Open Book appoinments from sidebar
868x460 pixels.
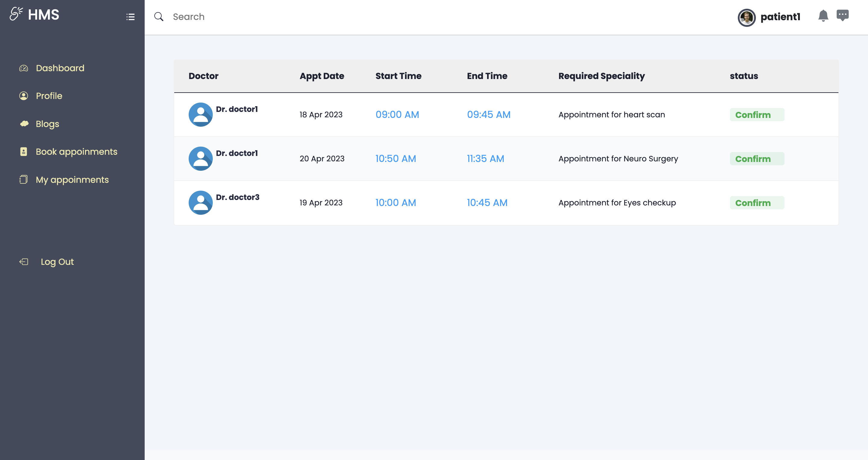(77, 152)
